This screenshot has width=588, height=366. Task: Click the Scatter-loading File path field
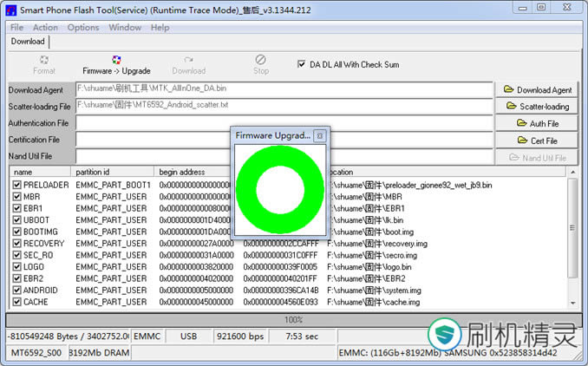[283, 106]
